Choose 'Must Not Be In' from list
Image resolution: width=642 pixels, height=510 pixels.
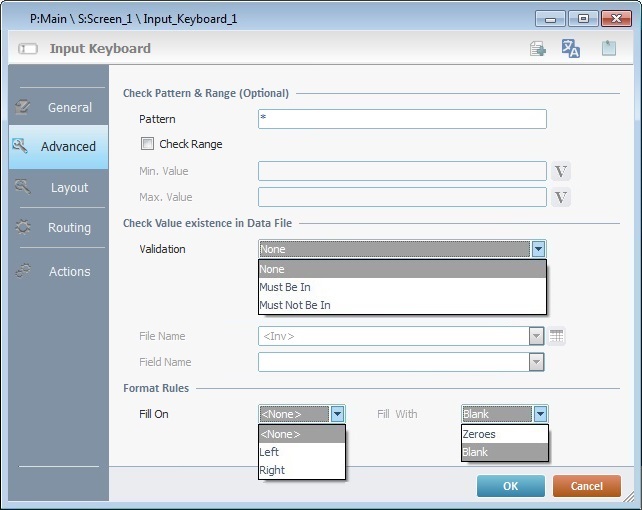pyautogui.click(x=295, y=305)
